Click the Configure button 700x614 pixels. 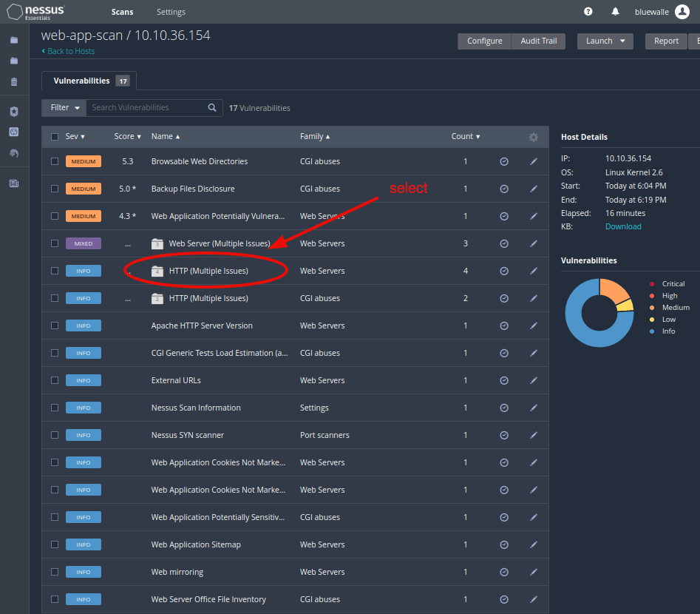[x=484, y=41]
